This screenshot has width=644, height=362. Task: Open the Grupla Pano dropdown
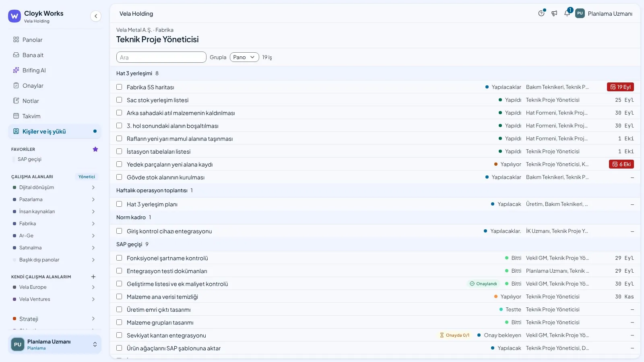pyautogui.click(x=244, y=57)
